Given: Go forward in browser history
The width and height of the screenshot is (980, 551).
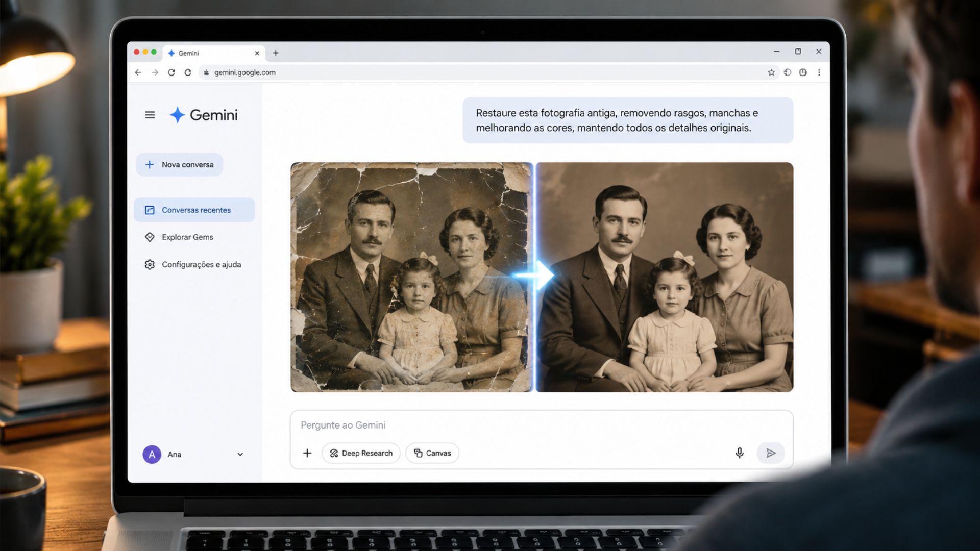Looking at the screenshot, I should (155, 72).
